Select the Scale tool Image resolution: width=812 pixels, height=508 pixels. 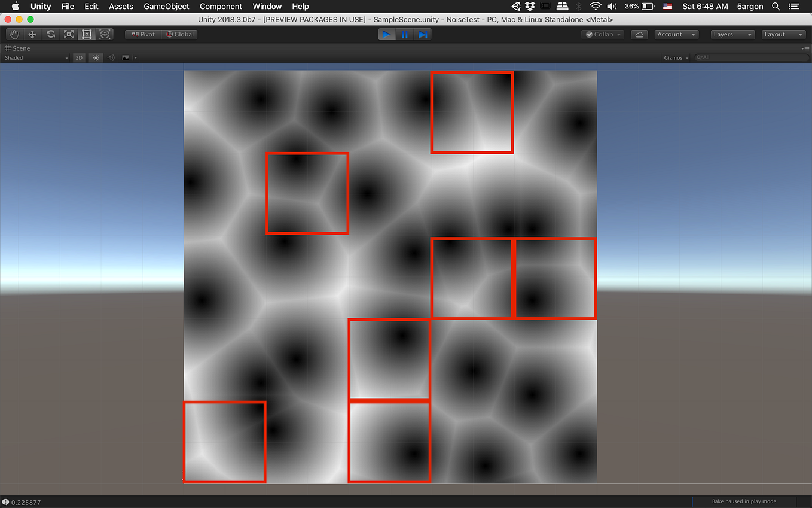tap(68, 34)
